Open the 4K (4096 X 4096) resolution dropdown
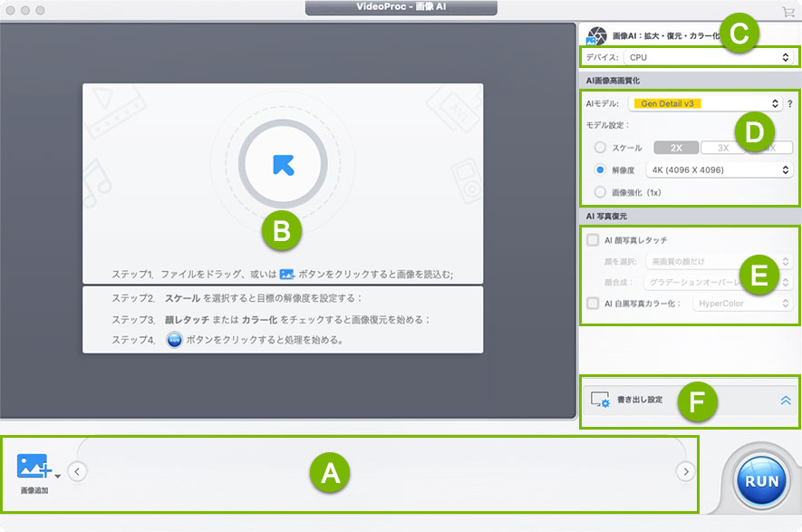Screen dimensions: 802x532 point(720,169)
